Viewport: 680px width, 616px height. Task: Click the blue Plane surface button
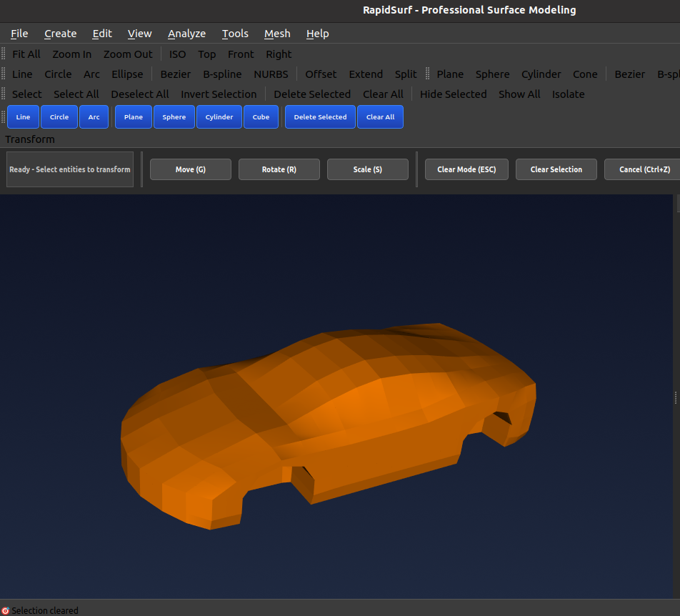pyautogui.click(x=133, y=116)
